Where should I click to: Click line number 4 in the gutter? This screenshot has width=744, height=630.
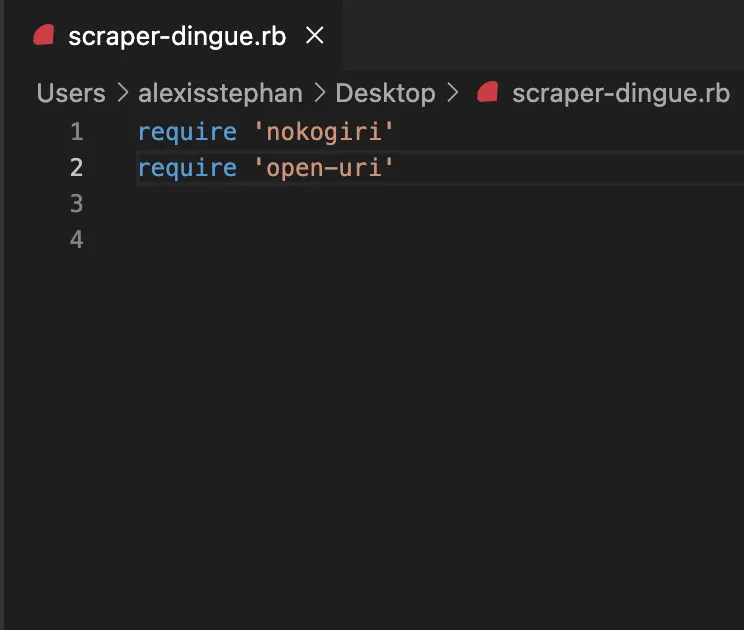tap(76, 239)
